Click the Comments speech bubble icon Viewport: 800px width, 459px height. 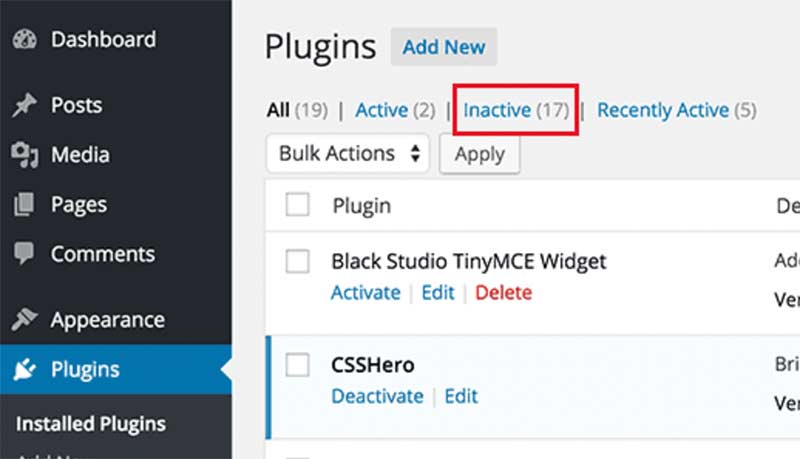[24, 254]
